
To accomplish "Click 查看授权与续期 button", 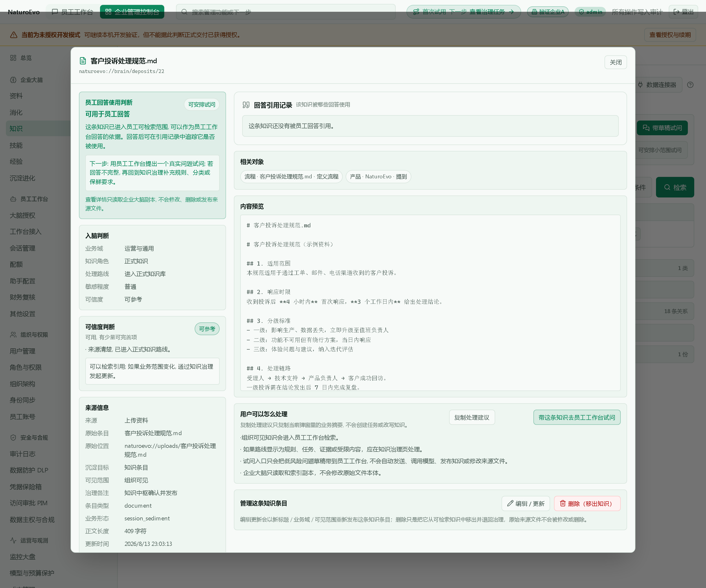I will (x=670, y=35).
